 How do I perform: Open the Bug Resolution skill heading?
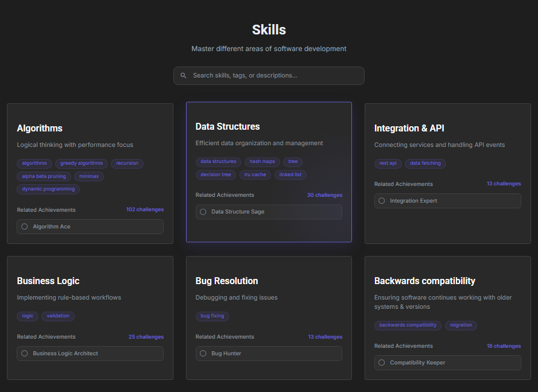pyautogui.click(x=227, y=281)
